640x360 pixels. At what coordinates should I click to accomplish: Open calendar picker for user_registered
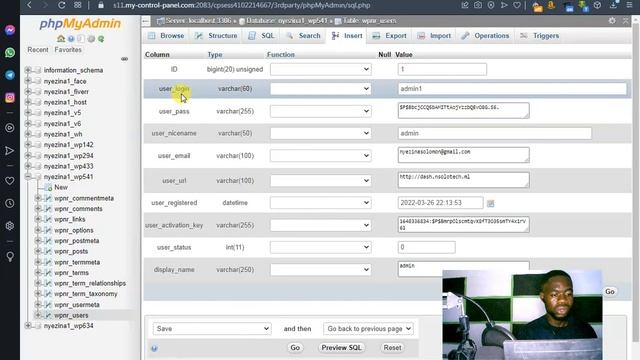coord(491,203)
